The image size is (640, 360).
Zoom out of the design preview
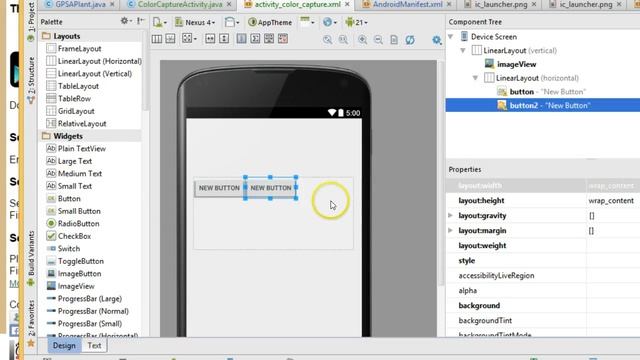coord(378,40)
